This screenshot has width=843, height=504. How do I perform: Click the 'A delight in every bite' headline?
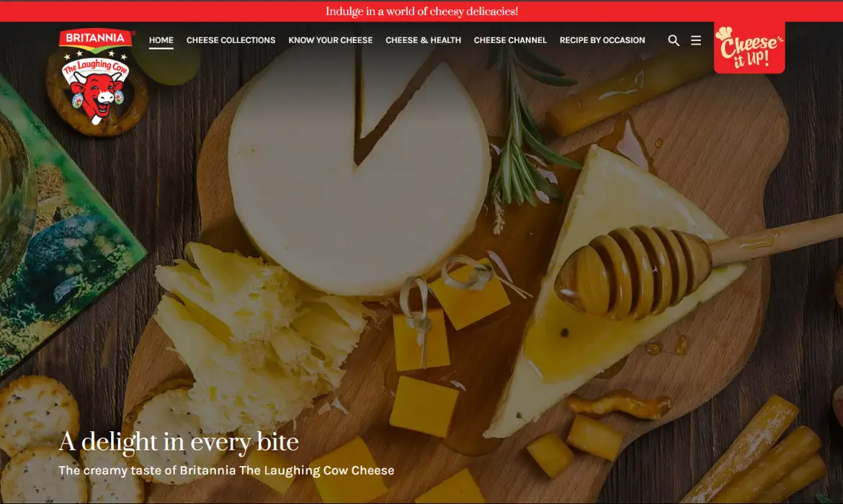click(x=179, y=441)
